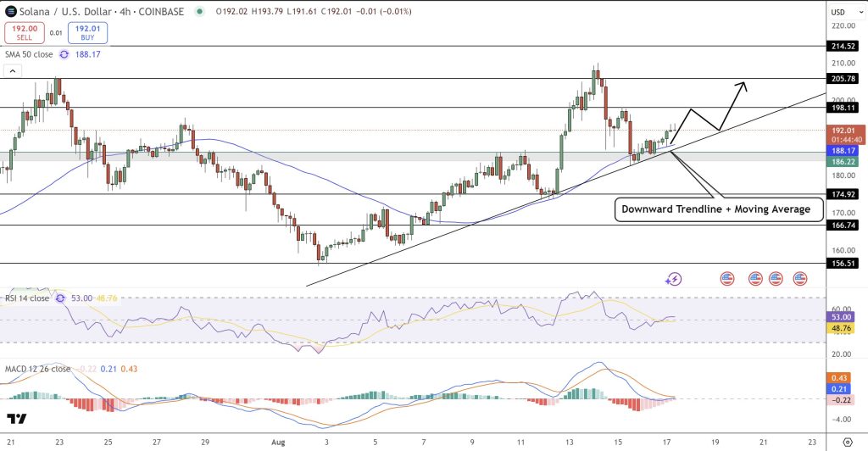Viewport: 868px width, 451px height.
Task: Click the 186.22 green price label
Action: pos(843,162)
